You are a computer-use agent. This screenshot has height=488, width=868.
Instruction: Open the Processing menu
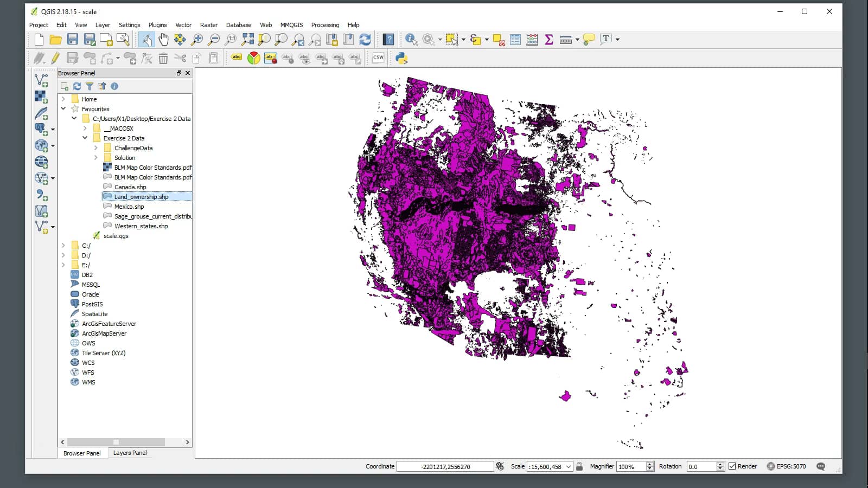click(325, 25)
